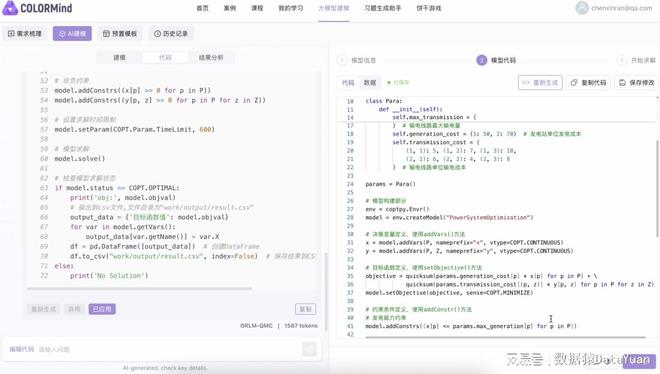Screen dimensions: 660x374
Task: Click line 24 params = Para()
Action: pyautogui.click(x=390, y=184)
